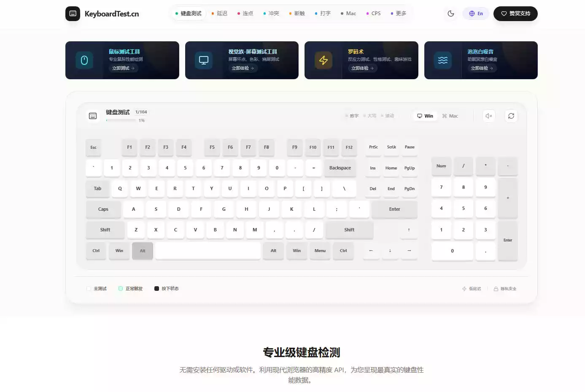Click the right arrow key icon
Viewport: 585px width, 392px height.
409,251
